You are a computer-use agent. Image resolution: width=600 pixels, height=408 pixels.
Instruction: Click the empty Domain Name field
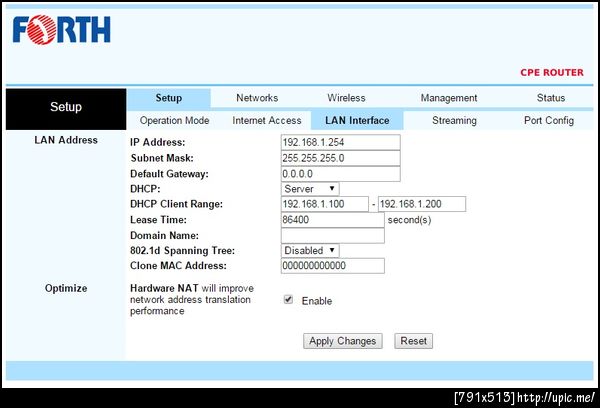coord(333,235)
